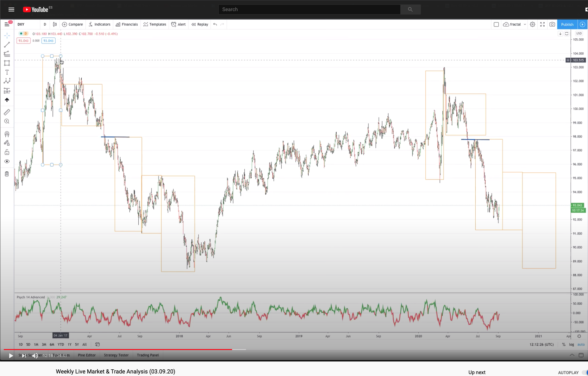Click the stream play button beside Publish

click(x=582, y=24)
